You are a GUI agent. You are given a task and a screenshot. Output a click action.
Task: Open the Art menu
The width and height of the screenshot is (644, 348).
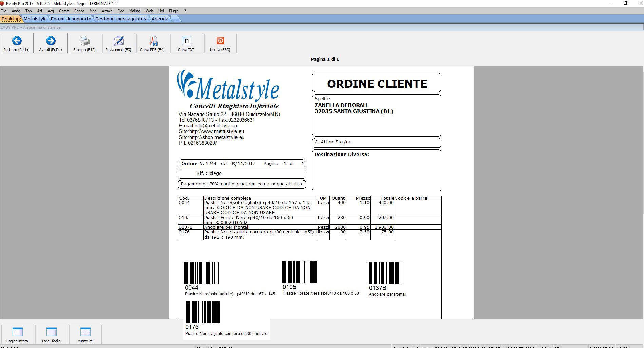[40, 11]
